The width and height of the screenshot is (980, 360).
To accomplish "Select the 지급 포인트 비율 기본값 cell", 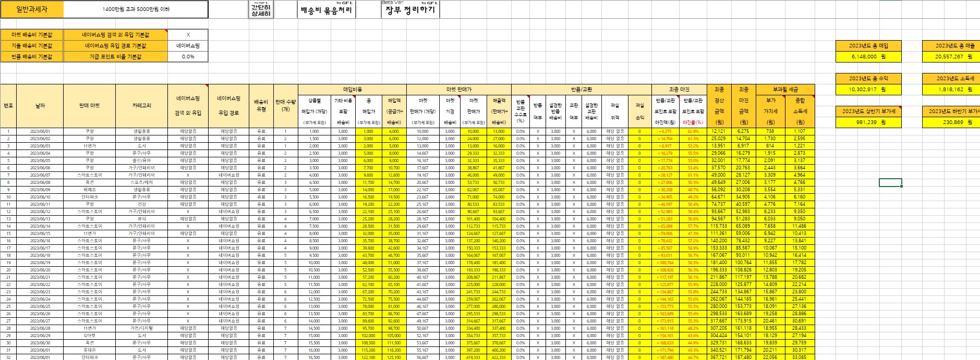I will tap(115, 57).
